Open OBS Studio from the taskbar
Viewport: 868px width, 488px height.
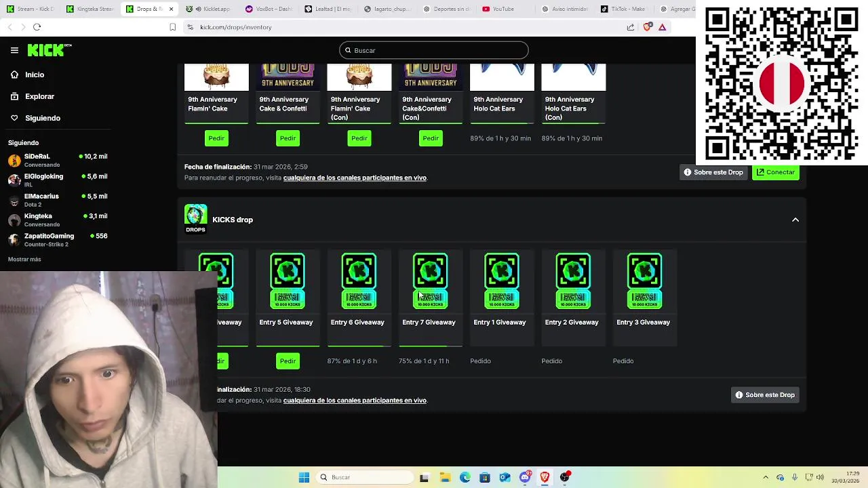(x=565, y=477)
